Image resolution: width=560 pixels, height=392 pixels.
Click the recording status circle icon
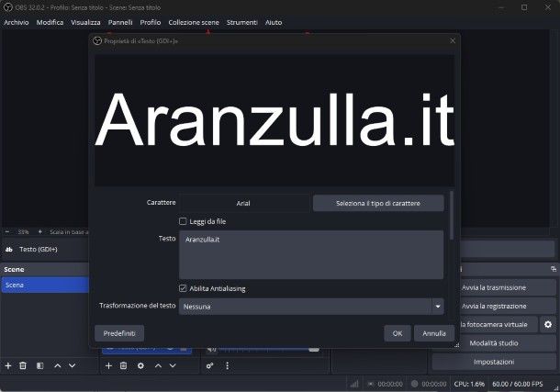click(415, 384)
